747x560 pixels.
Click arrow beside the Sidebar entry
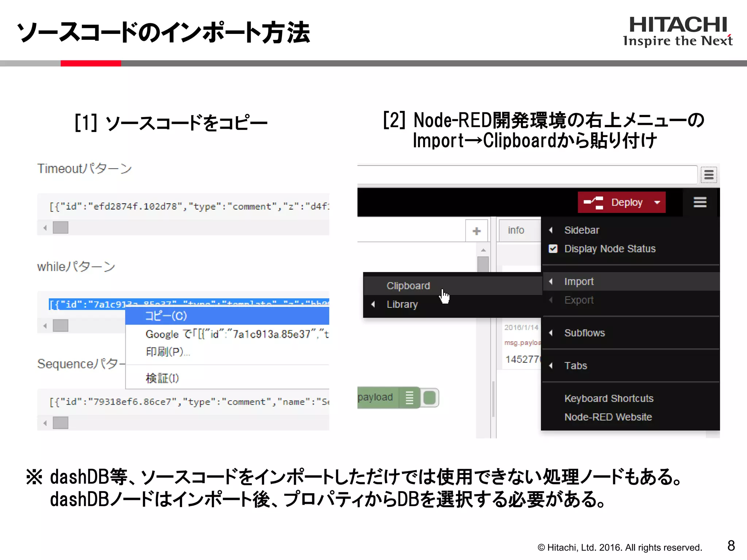click(x=551, y=230)
